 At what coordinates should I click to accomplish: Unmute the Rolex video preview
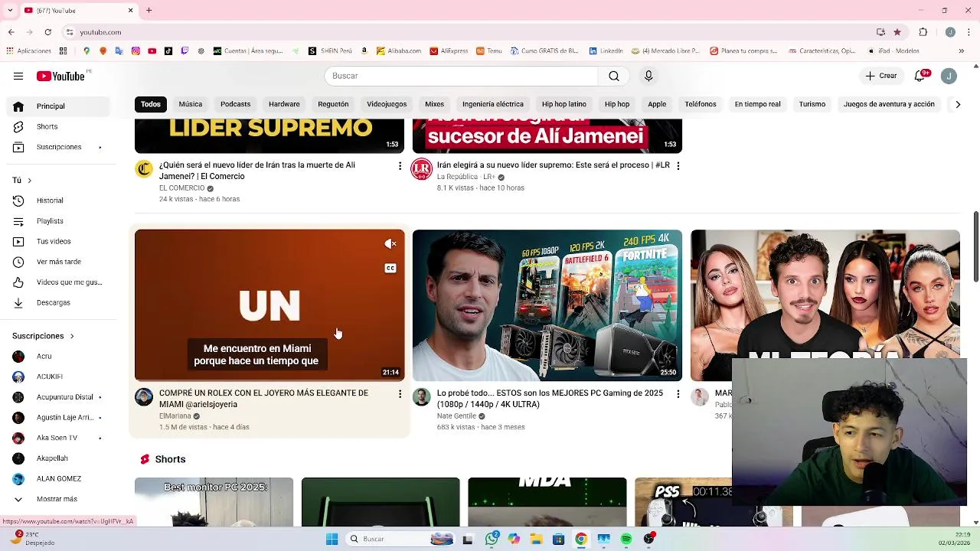coord(390,244)
